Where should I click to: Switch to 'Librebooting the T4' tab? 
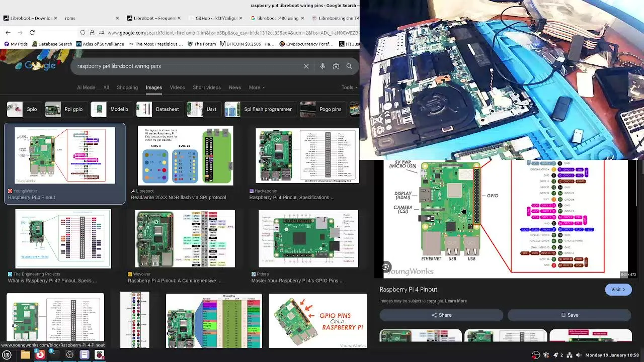coord(335,18)
